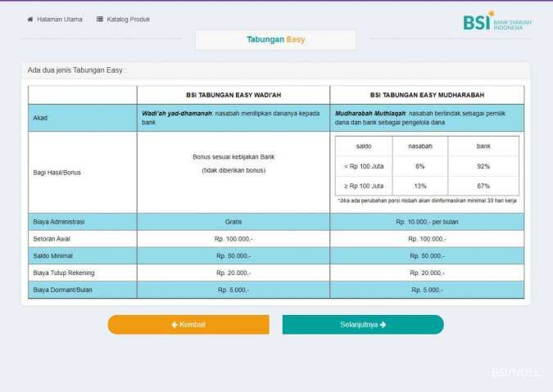The width and height of the screenshot is (553, 392).
Task: Click the 87% bank share cell
Action: [483, 186]
